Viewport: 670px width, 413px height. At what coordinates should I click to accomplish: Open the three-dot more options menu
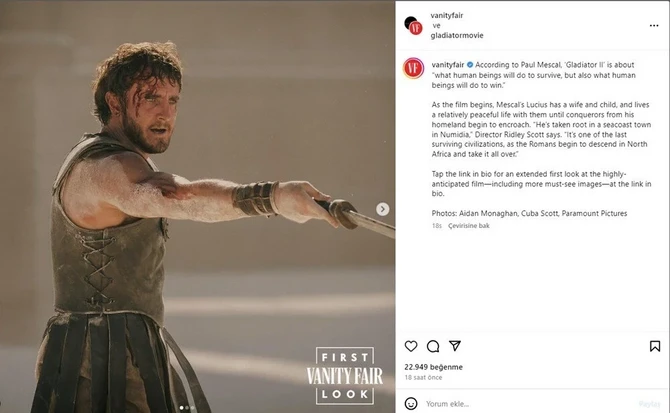pos(654,26)
